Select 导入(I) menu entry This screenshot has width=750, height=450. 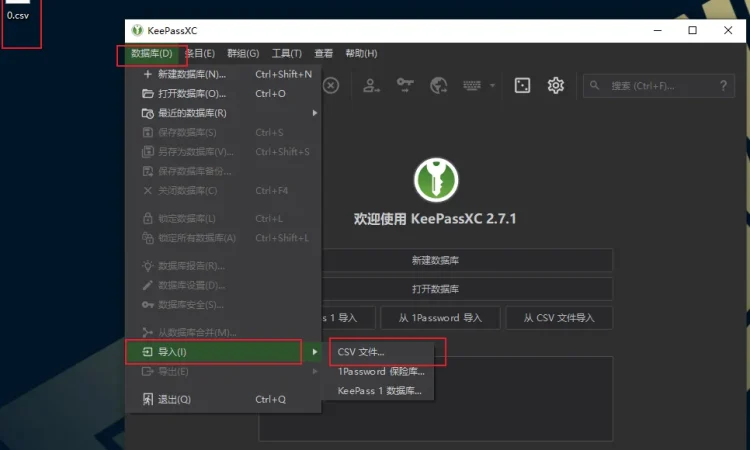click(223, 352)
